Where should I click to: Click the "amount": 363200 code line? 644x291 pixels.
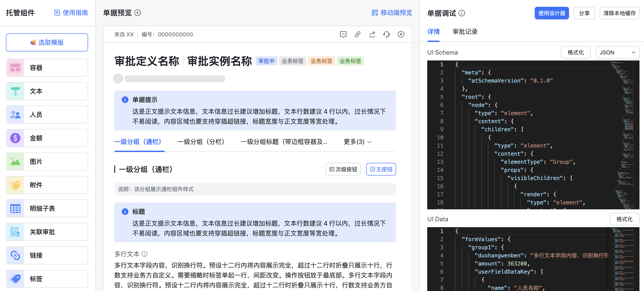point(502,263)
